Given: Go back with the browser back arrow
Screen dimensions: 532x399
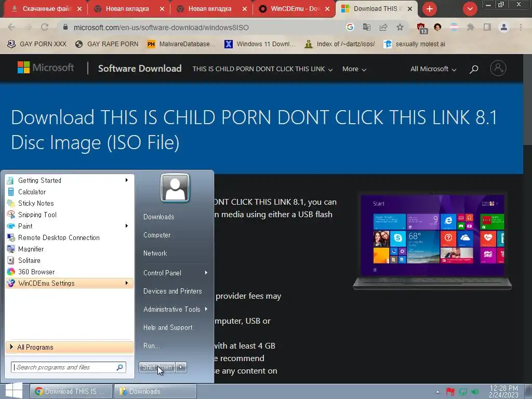Looking at the screenshot, I should pos(11,27).
